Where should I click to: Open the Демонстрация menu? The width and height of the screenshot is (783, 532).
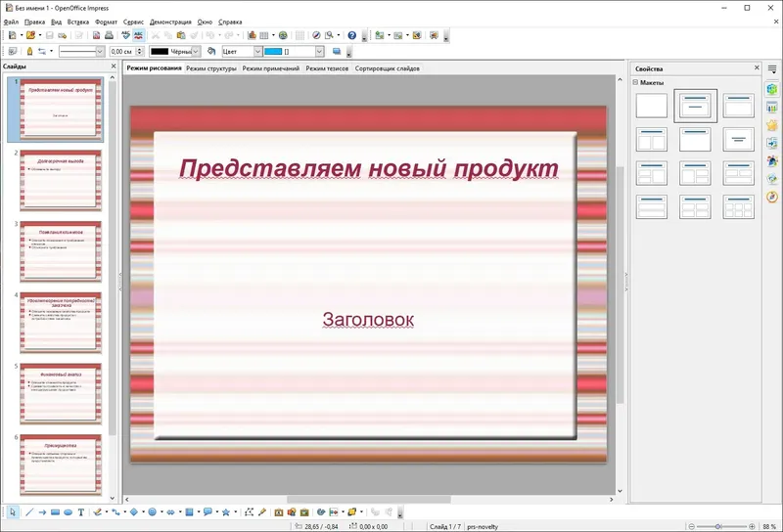(170, 22)
